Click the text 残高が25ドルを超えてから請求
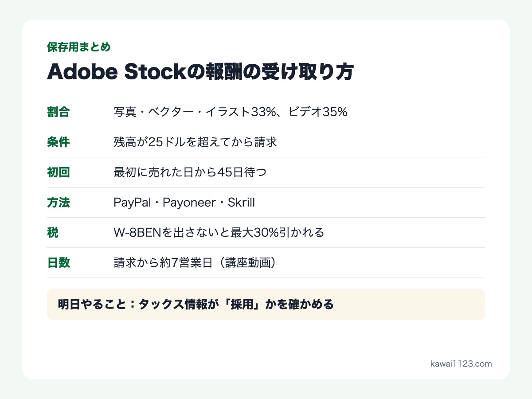 pyautogui.click(x=196, y=142)
